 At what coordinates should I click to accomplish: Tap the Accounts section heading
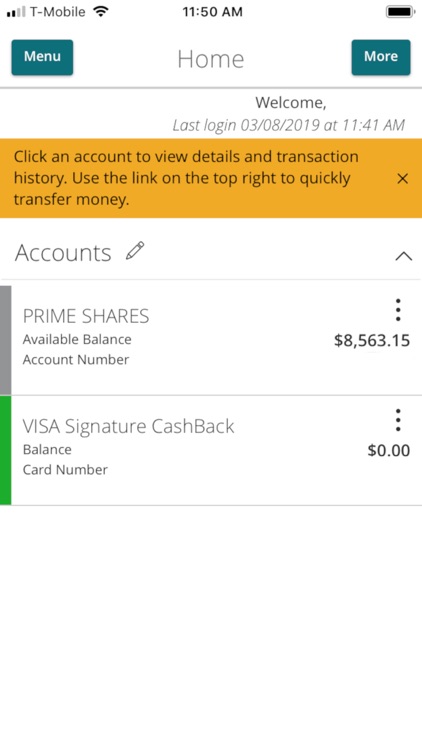[63, 253]
